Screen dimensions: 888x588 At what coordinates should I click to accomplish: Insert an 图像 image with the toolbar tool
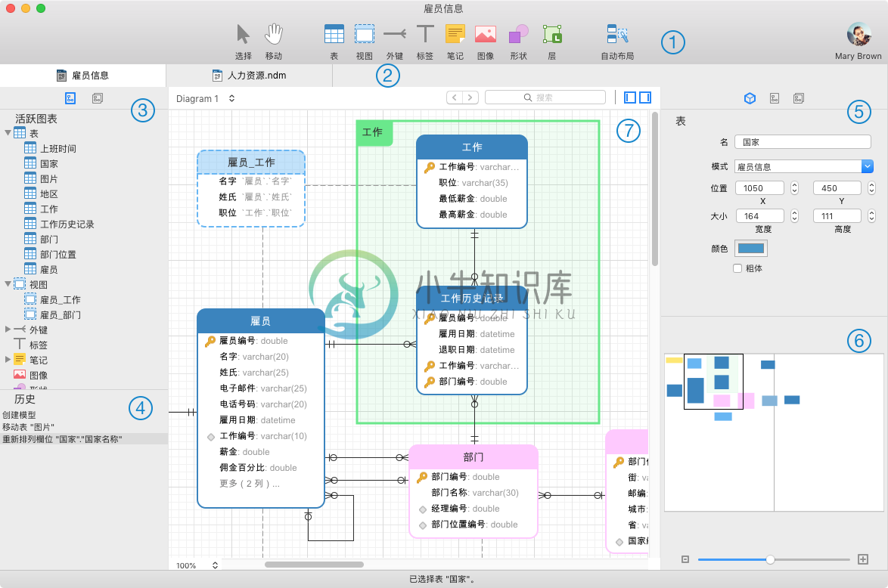tap(486, 35)
